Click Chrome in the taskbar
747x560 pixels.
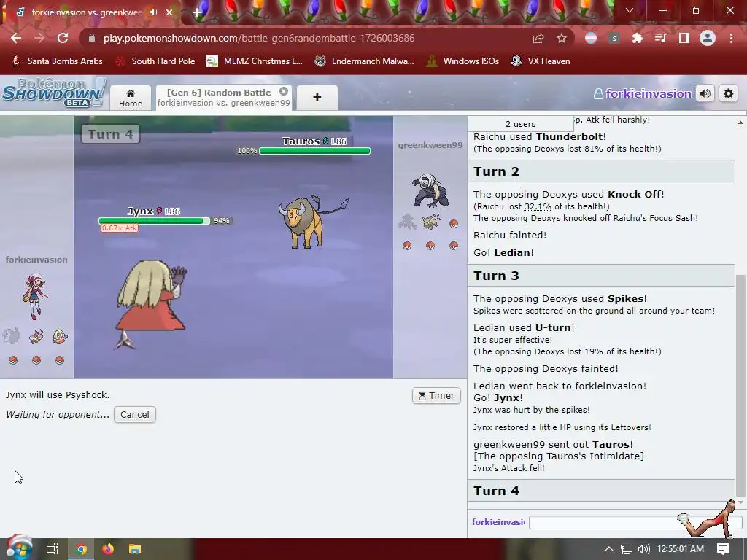(81, 549)
